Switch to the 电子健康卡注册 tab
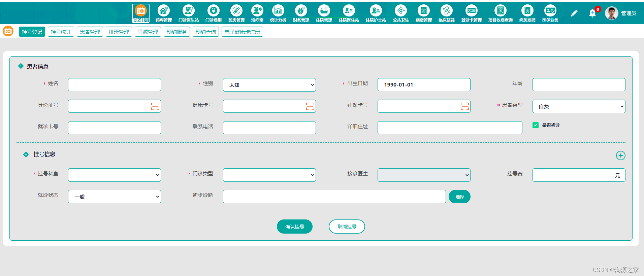644x276 pixels. tap(242, 32)
